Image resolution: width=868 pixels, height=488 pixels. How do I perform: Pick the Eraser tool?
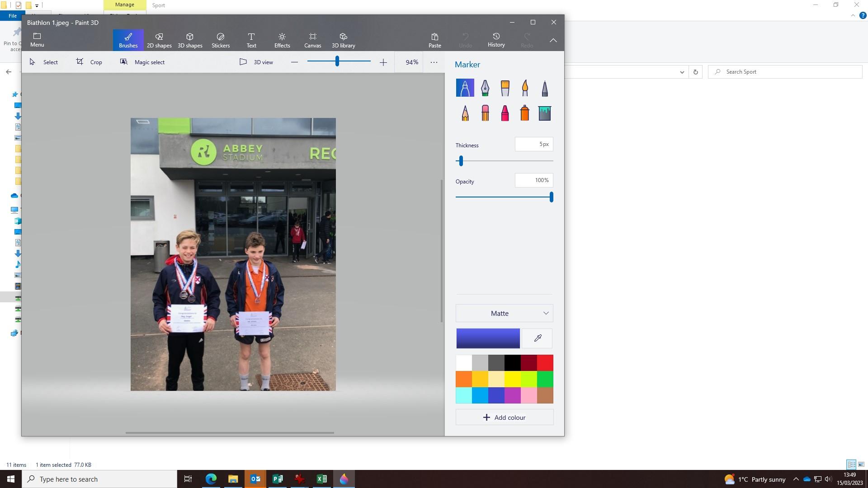pos(485,113)
